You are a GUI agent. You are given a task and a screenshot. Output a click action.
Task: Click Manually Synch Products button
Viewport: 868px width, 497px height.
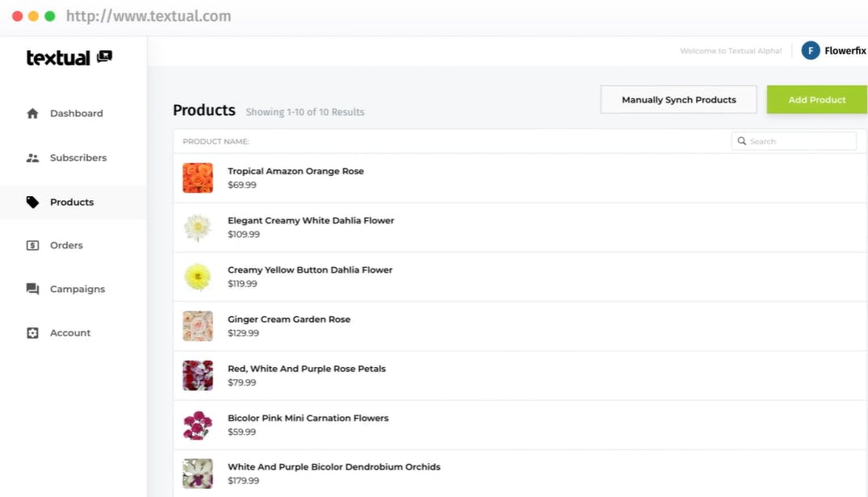click(x=678, y=100)
